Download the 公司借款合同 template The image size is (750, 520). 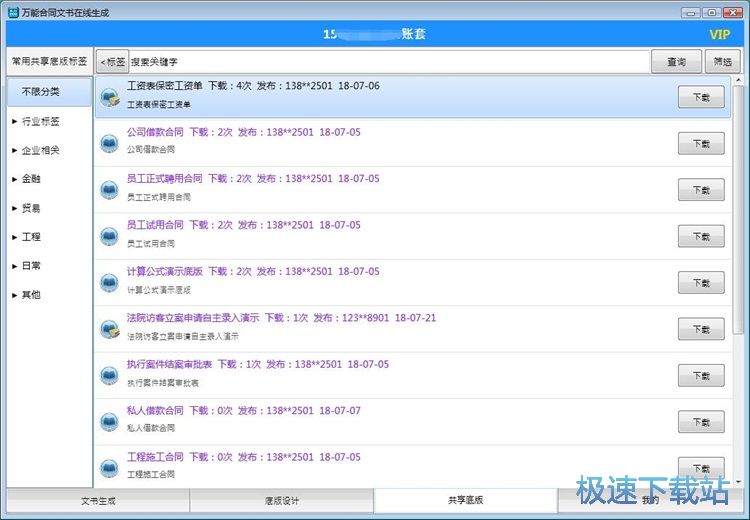pos(700,143)
